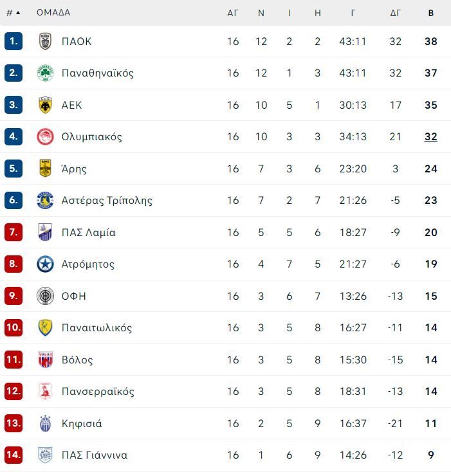This screenshot has width=451, height=476.
Task: Sort table by the Β points column
Action: pyautogui.click(x=430, y=13)
